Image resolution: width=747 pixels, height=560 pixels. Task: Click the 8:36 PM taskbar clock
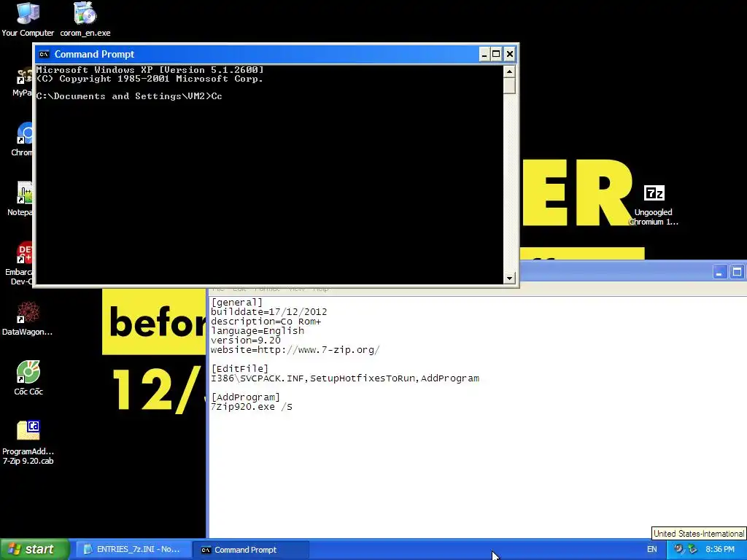point(720,550)
